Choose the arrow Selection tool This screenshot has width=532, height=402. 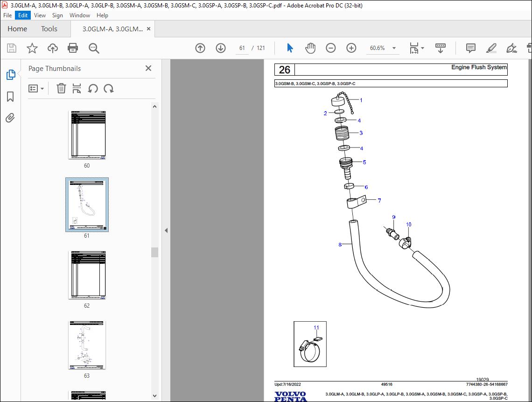point(290,48)
